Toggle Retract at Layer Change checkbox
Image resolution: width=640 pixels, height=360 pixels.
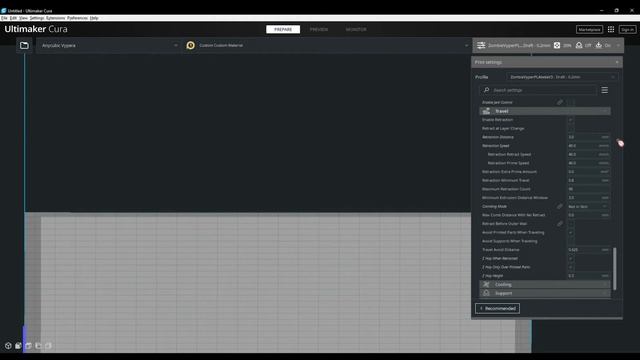[571, 129]
